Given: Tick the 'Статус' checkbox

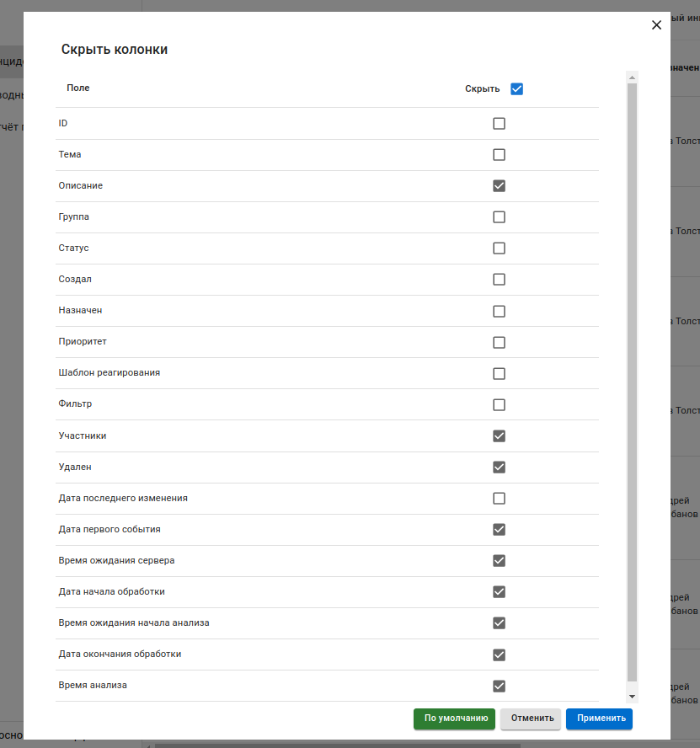Looking at the screenshot, I should (x=499, y=248).
